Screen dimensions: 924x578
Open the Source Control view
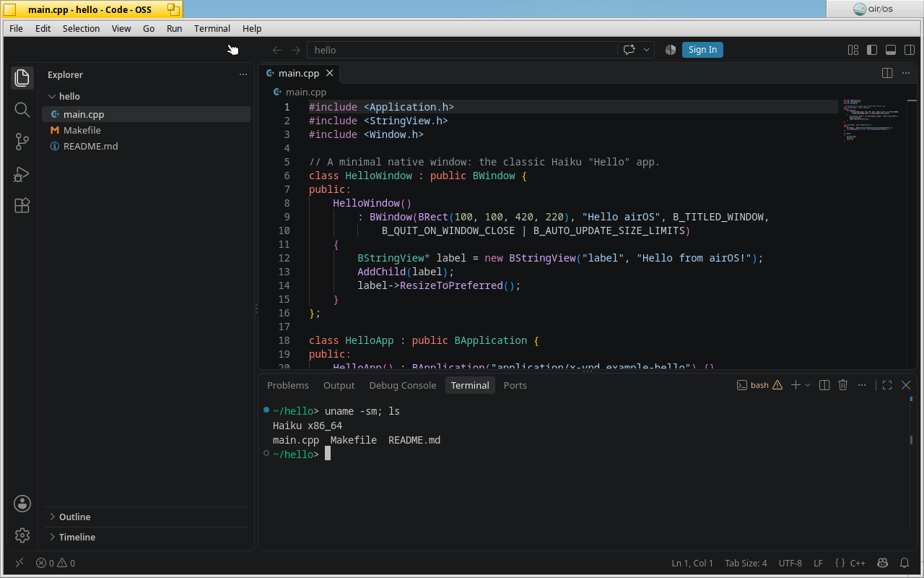click(22, 142)
